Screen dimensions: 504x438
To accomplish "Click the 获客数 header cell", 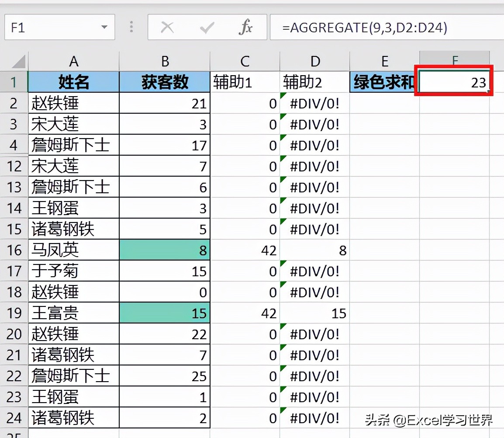I will coord(165,82).
